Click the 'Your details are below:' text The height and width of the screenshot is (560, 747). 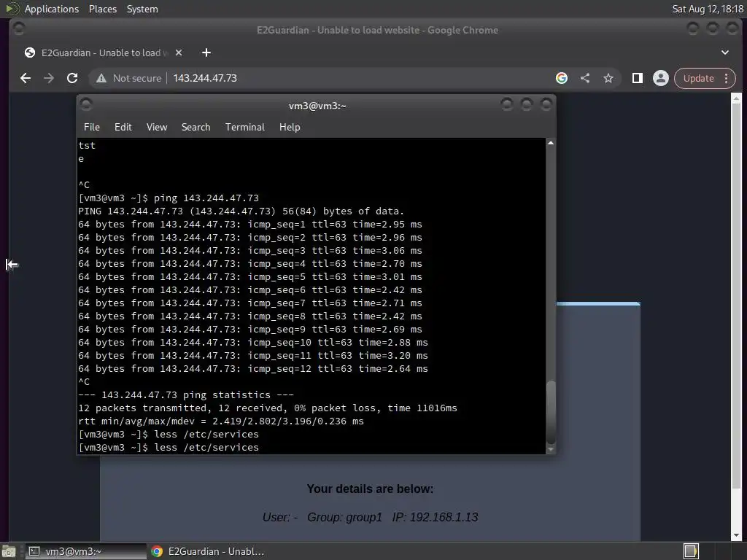370,489
